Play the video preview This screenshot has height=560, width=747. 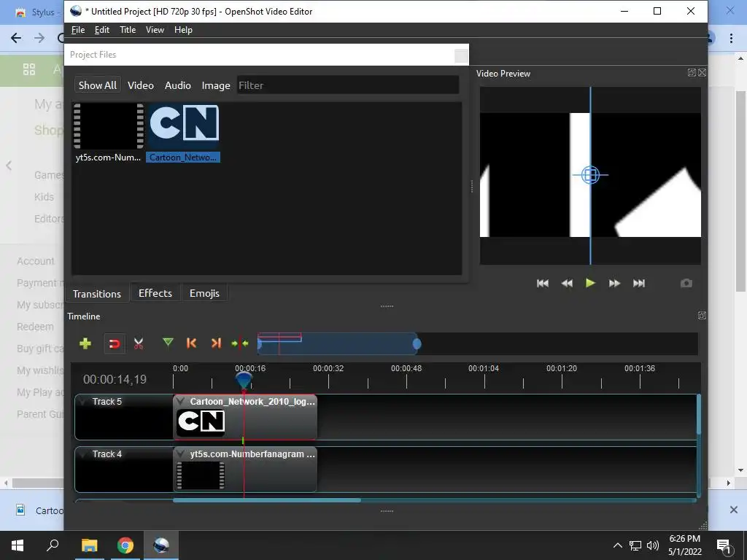tap(590, 284)
